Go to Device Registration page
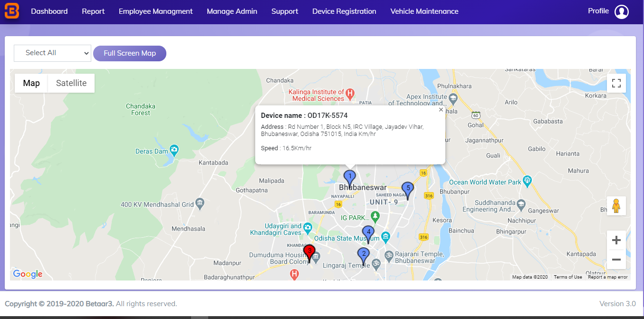 (x=344, y=11)
